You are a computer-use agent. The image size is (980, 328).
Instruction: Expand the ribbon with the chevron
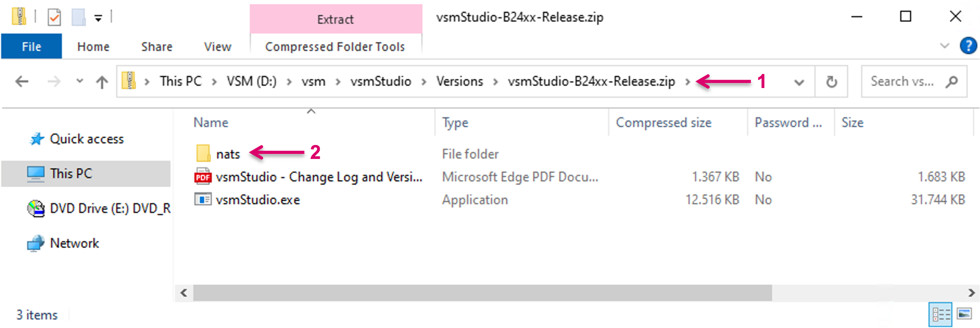pos(944,46)
